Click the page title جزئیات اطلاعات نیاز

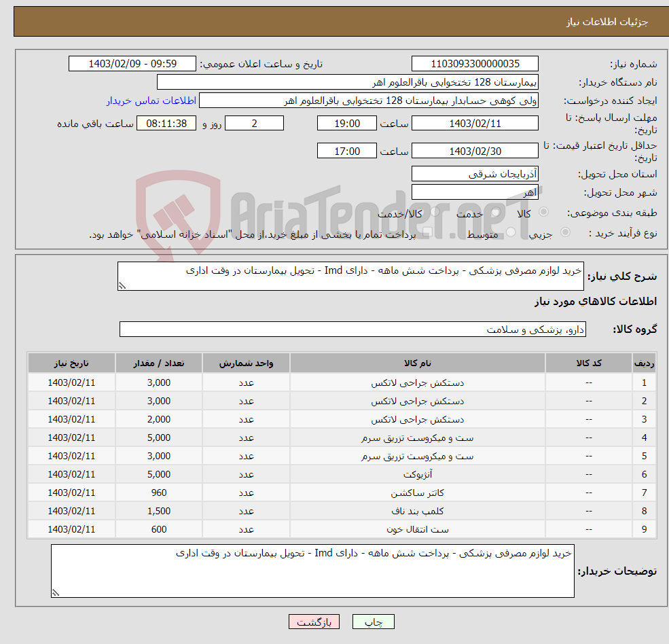click(x=607, y=22)
